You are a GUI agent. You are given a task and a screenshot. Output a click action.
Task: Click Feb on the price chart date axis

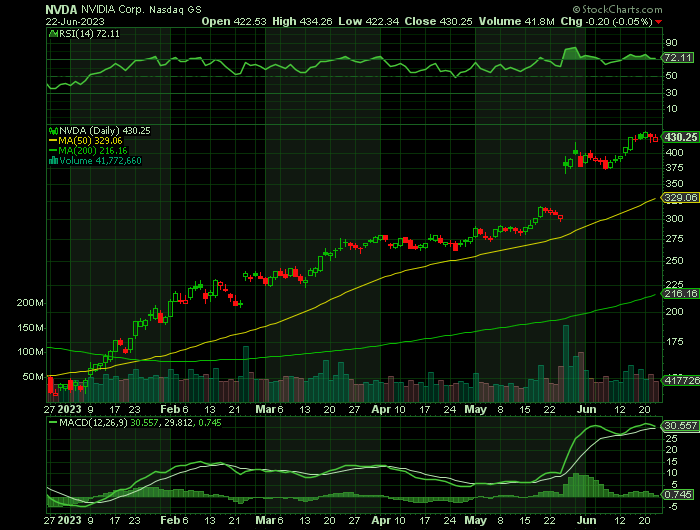pos(170,409)
